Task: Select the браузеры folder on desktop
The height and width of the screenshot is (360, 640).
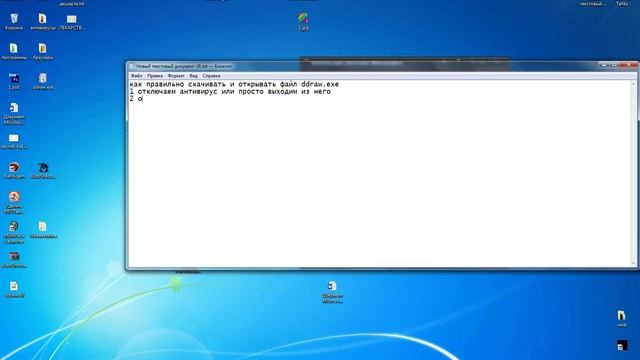Action: coord(43,51)
